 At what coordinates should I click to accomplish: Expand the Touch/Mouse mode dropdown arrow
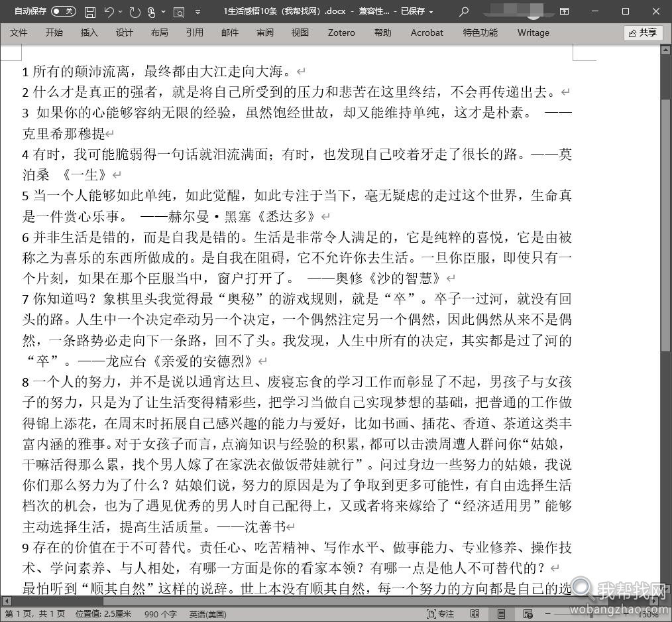pyautogui.click(x=163, y=12)
